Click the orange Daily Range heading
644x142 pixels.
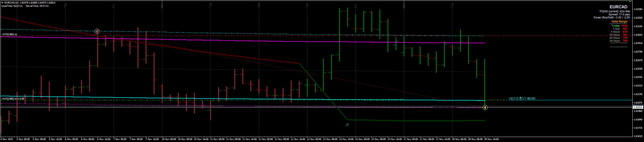(619, 22)
